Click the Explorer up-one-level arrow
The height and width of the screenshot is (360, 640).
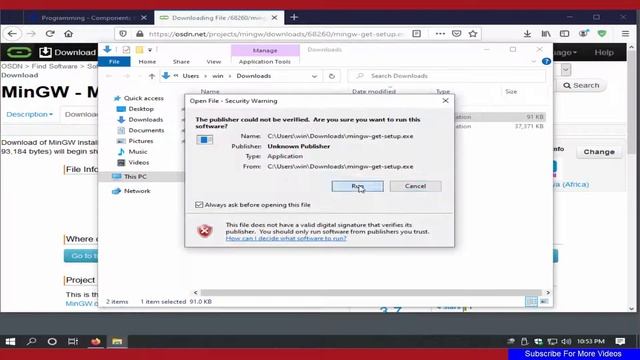click(x=151, y=76)
